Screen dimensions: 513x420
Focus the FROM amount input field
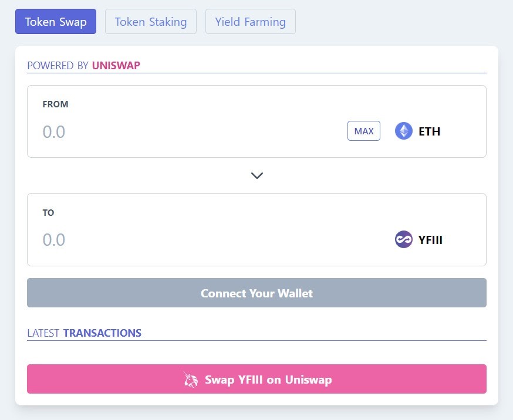[193, 132]
